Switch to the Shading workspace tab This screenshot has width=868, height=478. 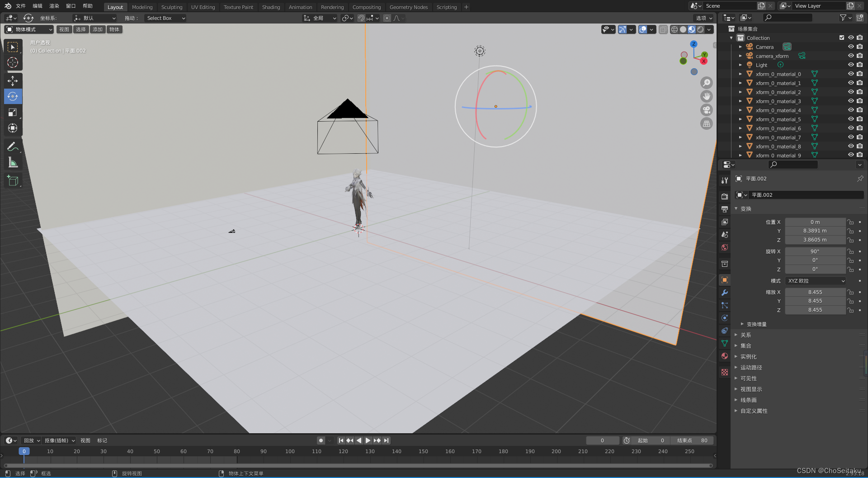coord(271,7)
